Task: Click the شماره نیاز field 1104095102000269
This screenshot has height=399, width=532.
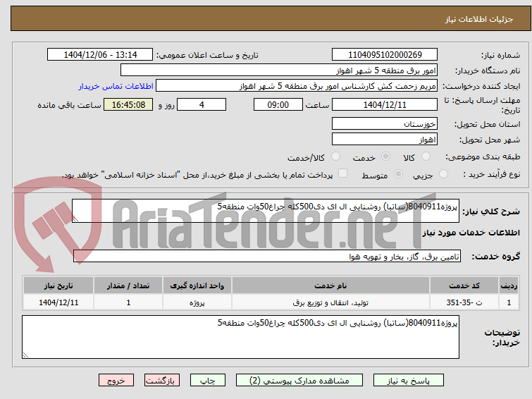Action: [x=385, y=55]
